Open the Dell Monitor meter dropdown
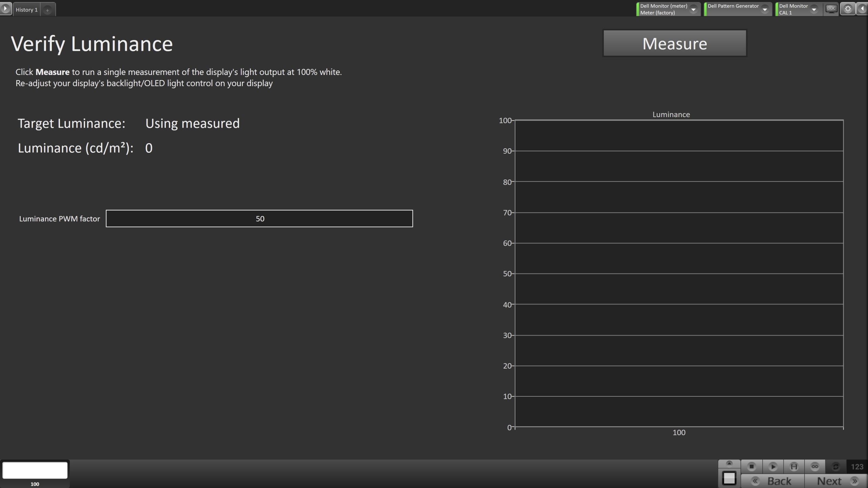 point(668,9)
